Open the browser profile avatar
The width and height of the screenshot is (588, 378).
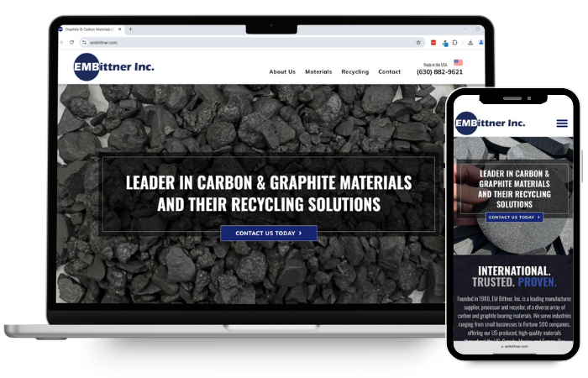[480, 42]
